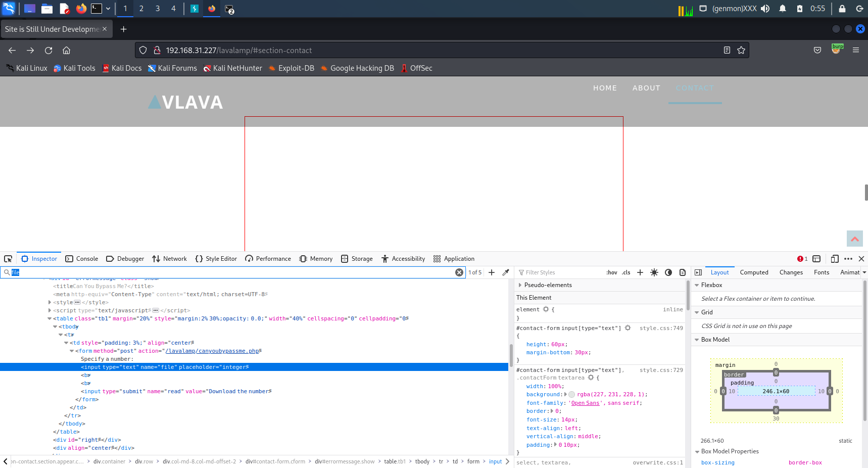
Task: Open style.css:749 source link
Action: click(x=661, y=329)
